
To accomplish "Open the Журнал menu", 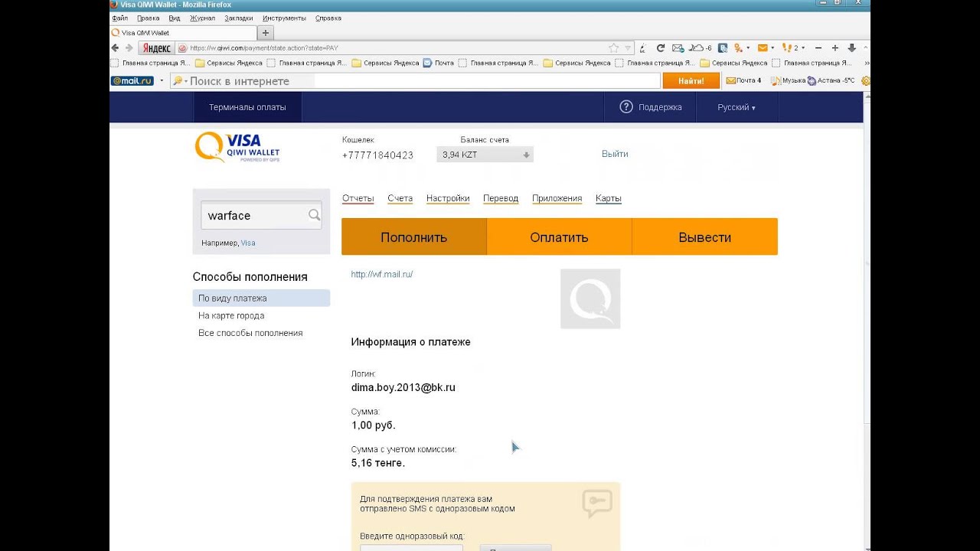I will [202, 18].
